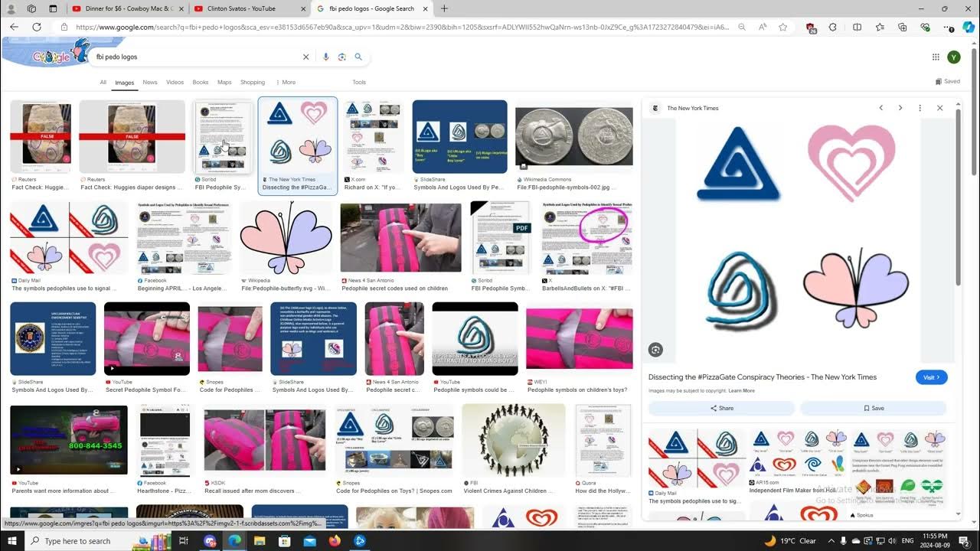980x551 pixels.
Task: Open the Google apps grid
Action: pyautogui.click(x=936, y=57)
